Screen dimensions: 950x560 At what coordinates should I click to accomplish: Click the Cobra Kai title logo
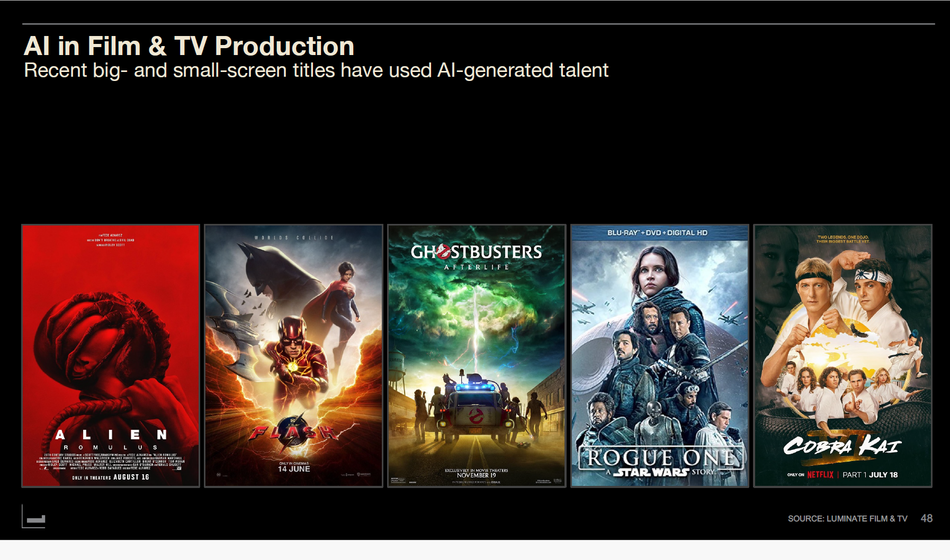[x=842, y=446]
